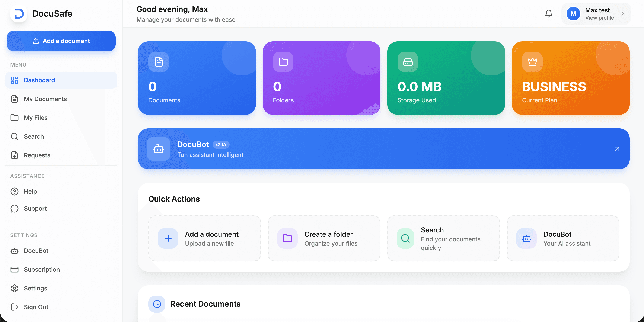Screen dimensions: 644x322
Task: Click the Recent Documents clock icon
Action: 157,304
